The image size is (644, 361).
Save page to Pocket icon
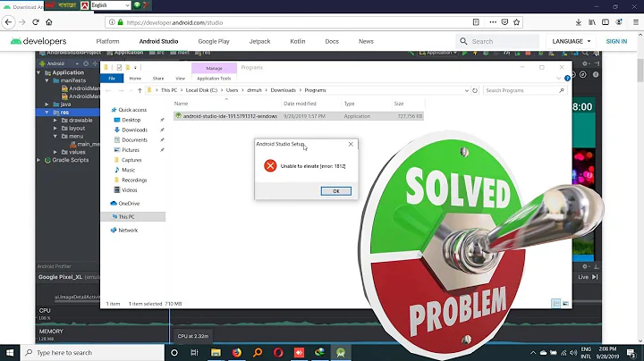tap(504, 22)
